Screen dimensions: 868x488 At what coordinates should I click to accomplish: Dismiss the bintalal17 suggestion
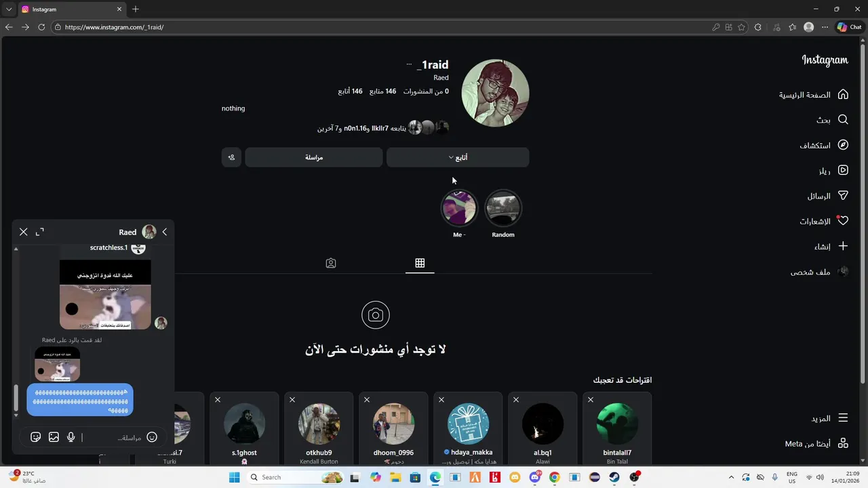pos(591,400)
